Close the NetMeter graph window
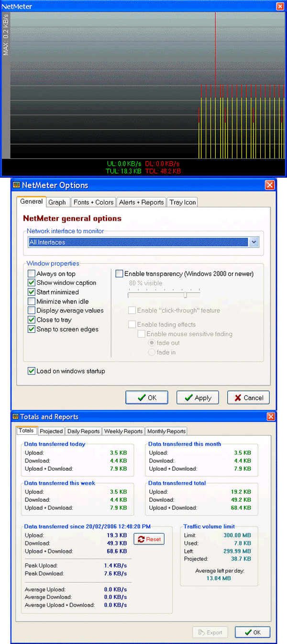This screenshot has width=287, height=644. [280, 6]
